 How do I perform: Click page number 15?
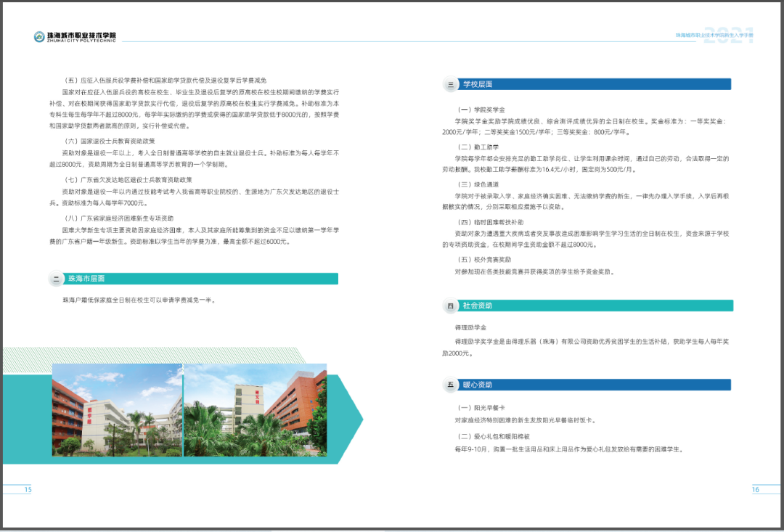point(28,489)
